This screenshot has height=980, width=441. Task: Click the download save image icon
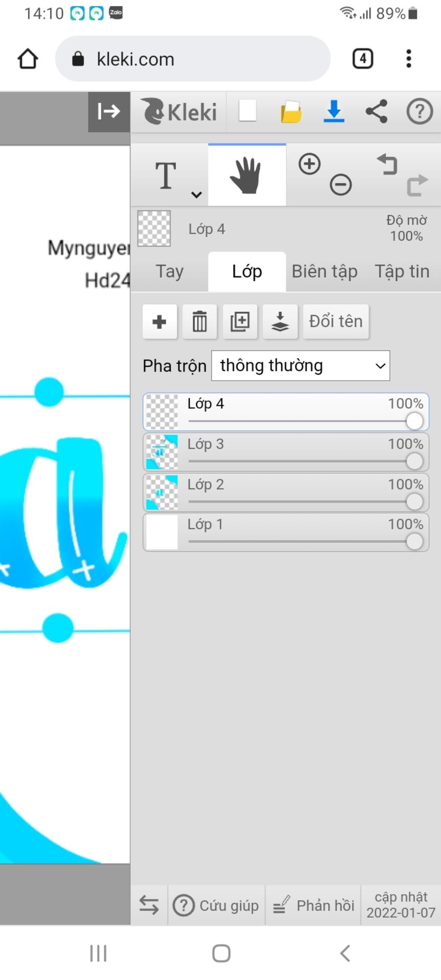click(x=334, y=112)
